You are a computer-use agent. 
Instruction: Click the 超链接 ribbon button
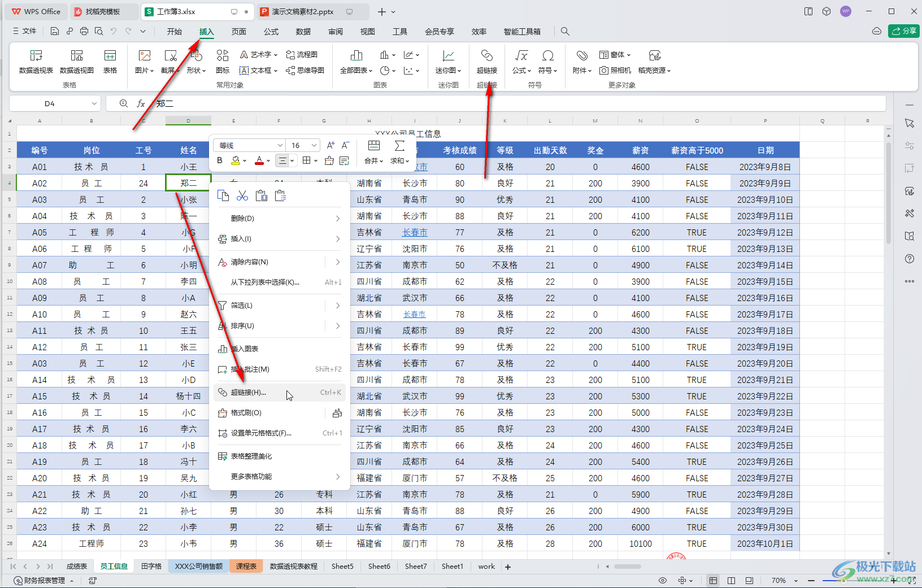(x=487, y=62)
